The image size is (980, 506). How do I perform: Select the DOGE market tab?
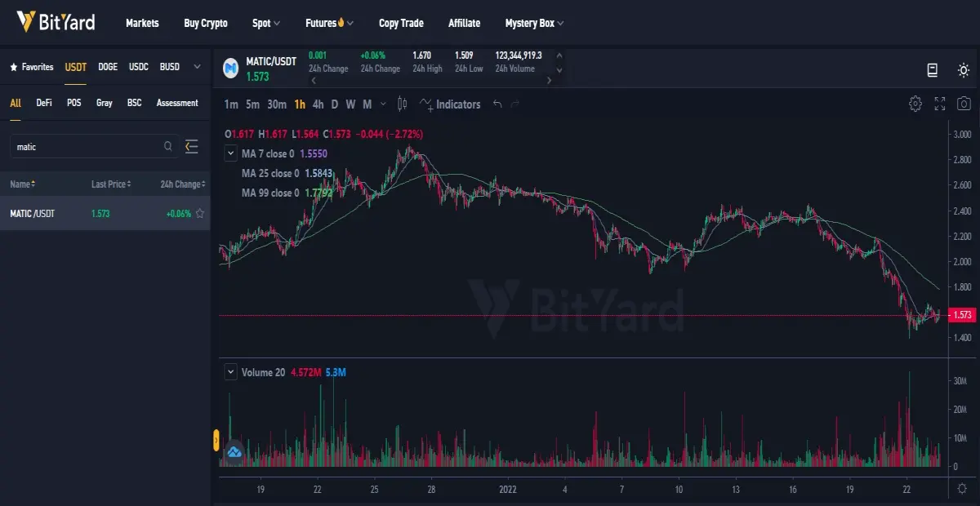point(108,67)
